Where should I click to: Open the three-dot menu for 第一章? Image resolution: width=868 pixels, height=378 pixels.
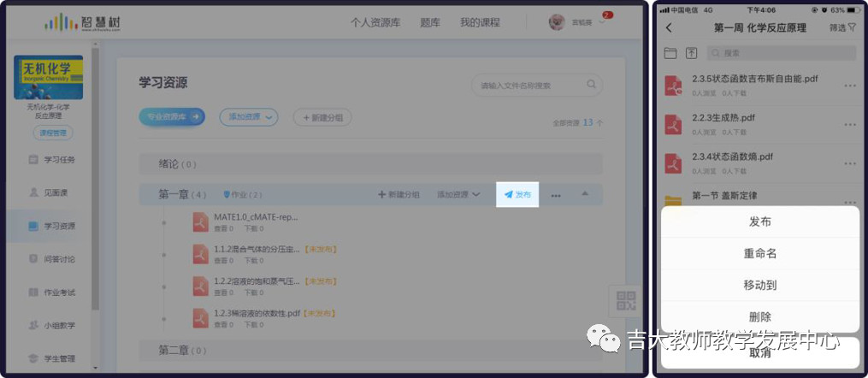click(556, 196)
